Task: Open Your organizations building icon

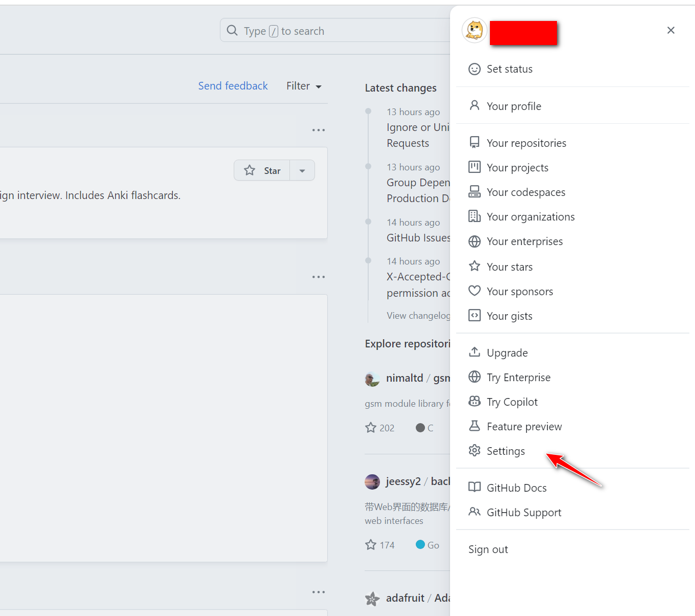Action: pyautogui.click(x=475, y=216)
